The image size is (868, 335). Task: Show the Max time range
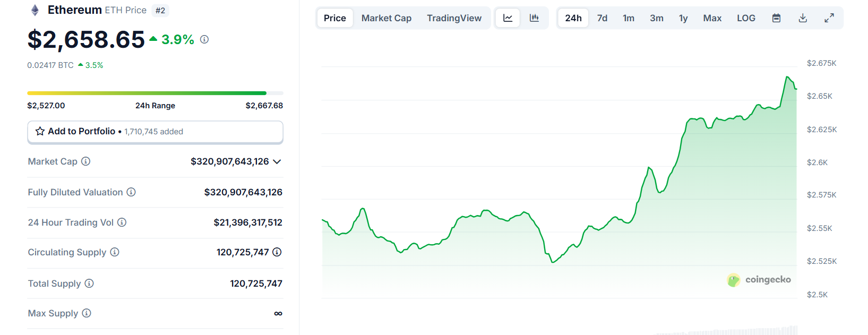[x=712, y=18]
